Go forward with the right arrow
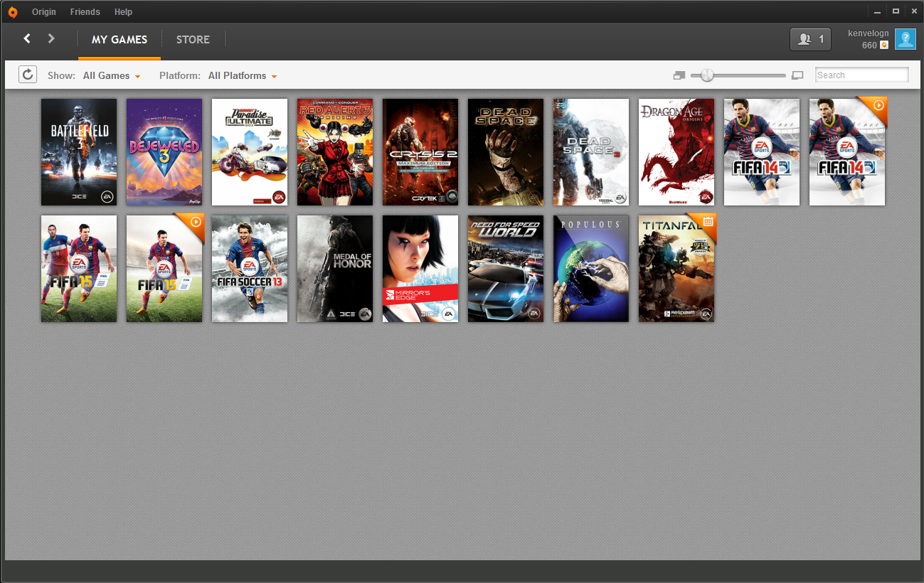 point(51,38)
